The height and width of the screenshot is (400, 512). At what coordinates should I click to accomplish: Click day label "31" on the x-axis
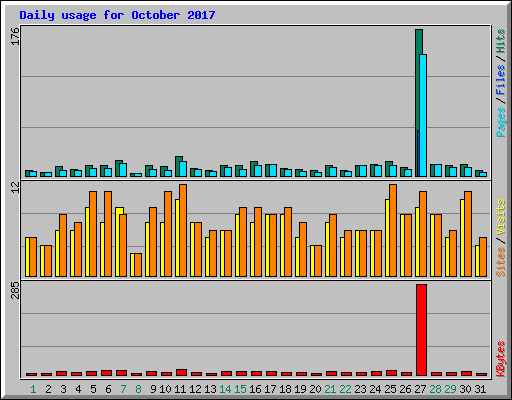[480, 389]
